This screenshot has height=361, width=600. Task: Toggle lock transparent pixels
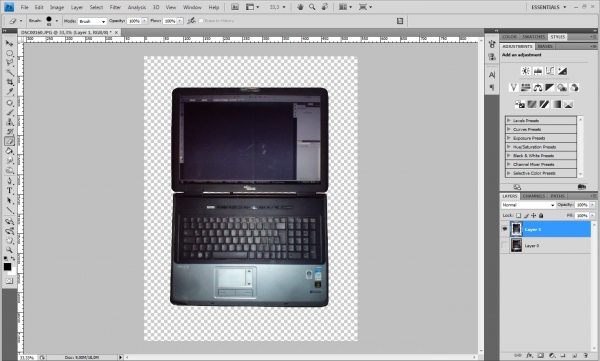click(x=518, y=216)
